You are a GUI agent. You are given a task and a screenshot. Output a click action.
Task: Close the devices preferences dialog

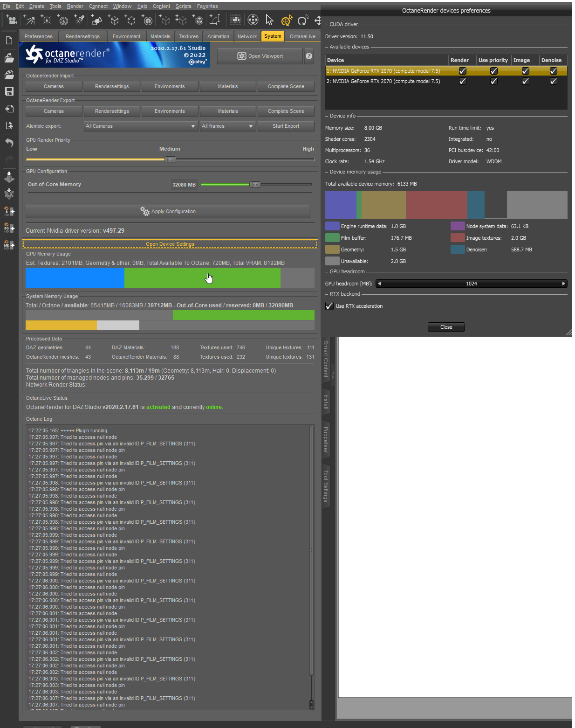coord(446,327)
